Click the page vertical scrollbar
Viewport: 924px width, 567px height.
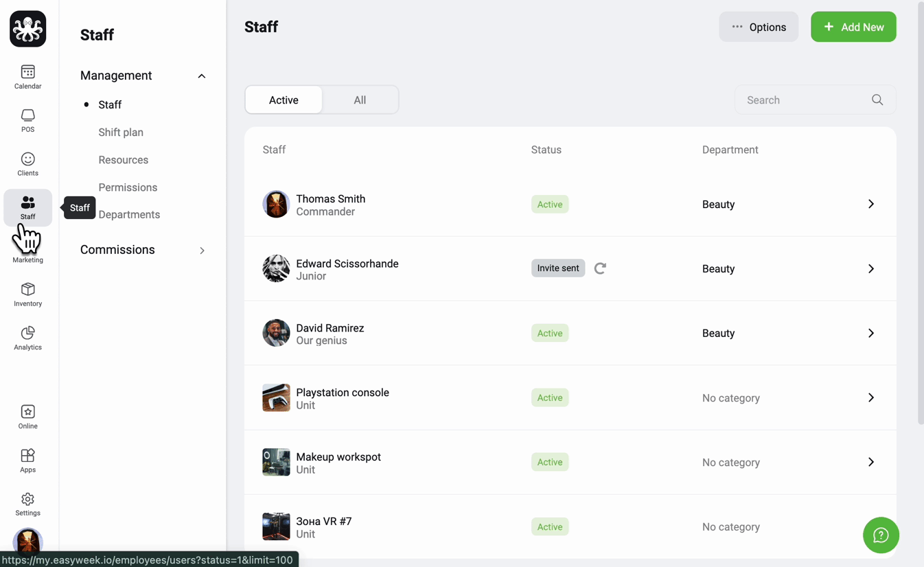point(921,213)
